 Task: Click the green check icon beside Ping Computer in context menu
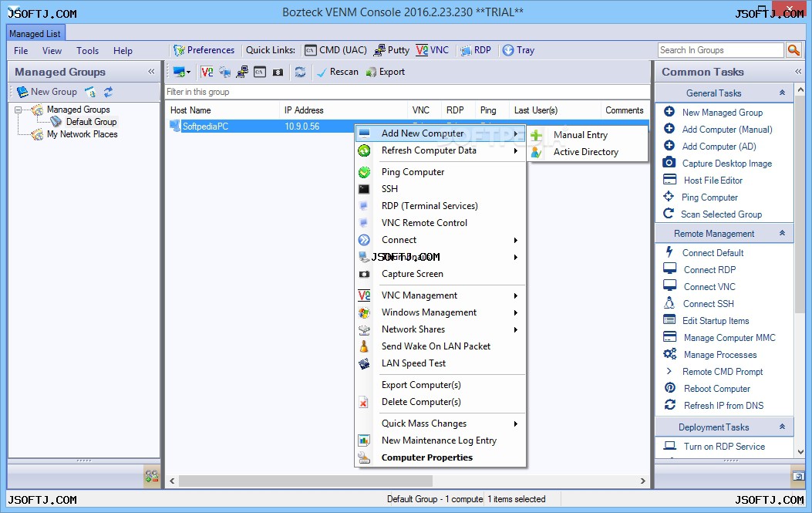364,172
